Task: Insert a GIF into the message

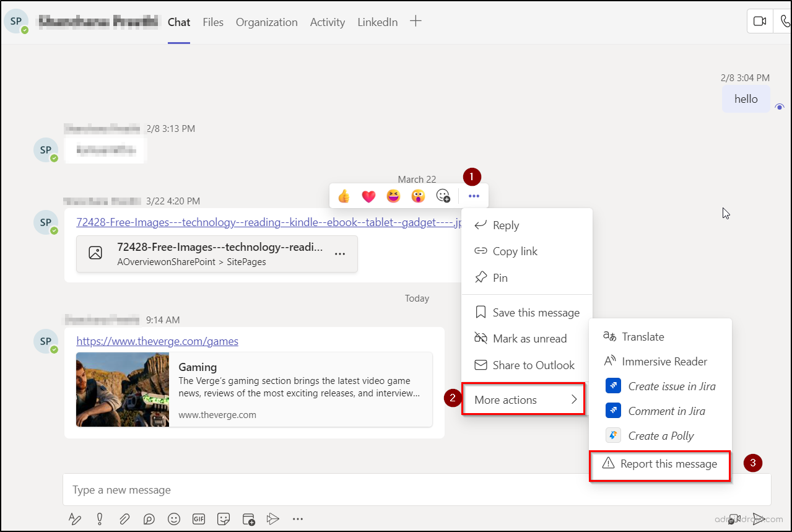Action: click(x=199, y=519)
